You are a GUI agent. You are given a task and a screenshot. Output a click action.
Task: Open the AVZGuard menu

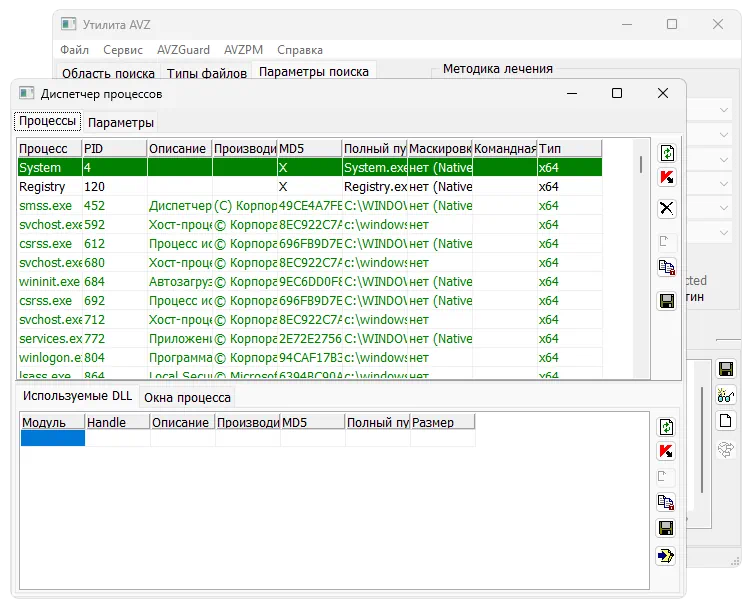coord(183,50)
